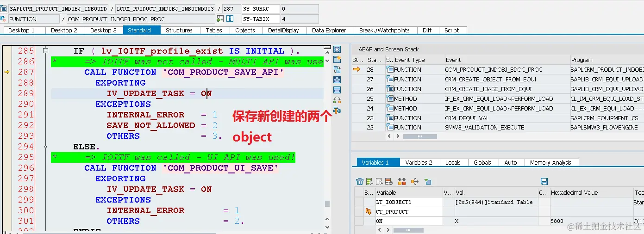Click the second grey row icon in Variables toolbar
Viewport: 644px width, 234px height.
(x=379, y=181)
